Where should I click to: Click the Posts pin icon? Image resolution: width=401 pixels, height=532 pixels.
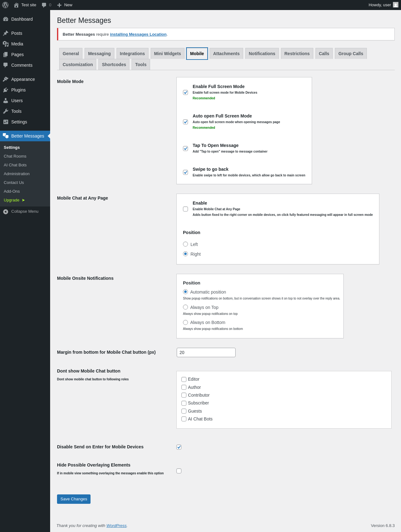(6, 33)
